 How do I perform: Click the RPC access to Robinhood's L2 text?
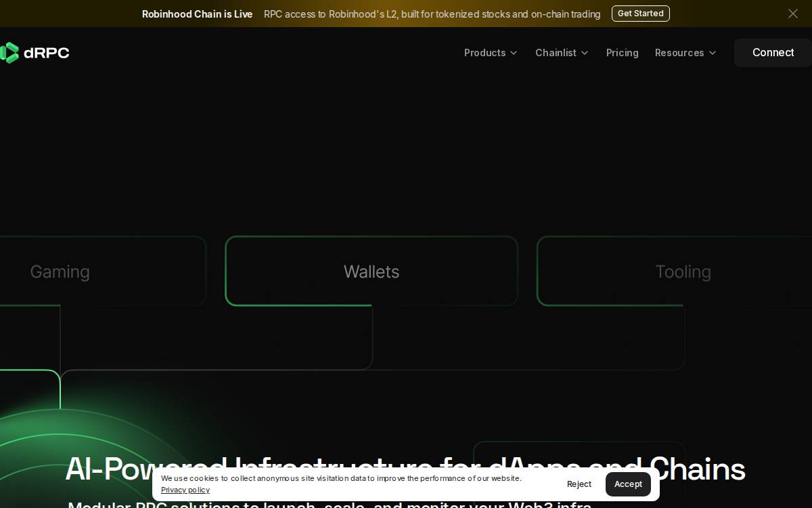(x=432, y=14)
